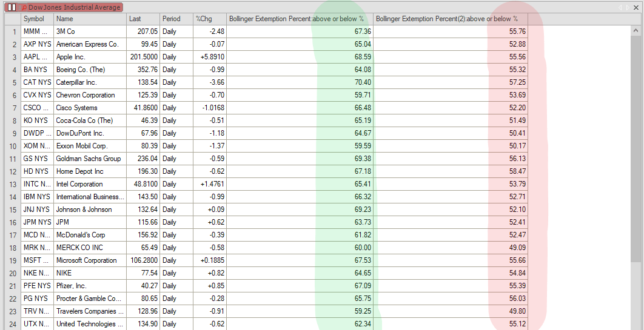Click the NIKE name cell
Image resolution: width=644 pixels, height=330 pixels.
point(90,273)
